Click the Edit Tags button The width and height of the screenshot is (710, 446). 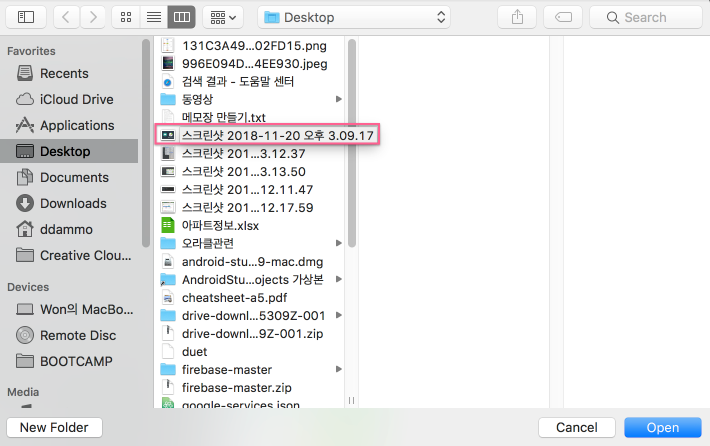pos(563,17)
